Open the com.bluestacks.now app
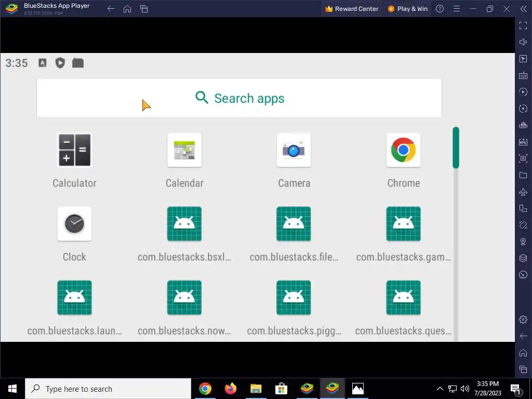The width and height of the screenshot is (532, 399). 184,298
